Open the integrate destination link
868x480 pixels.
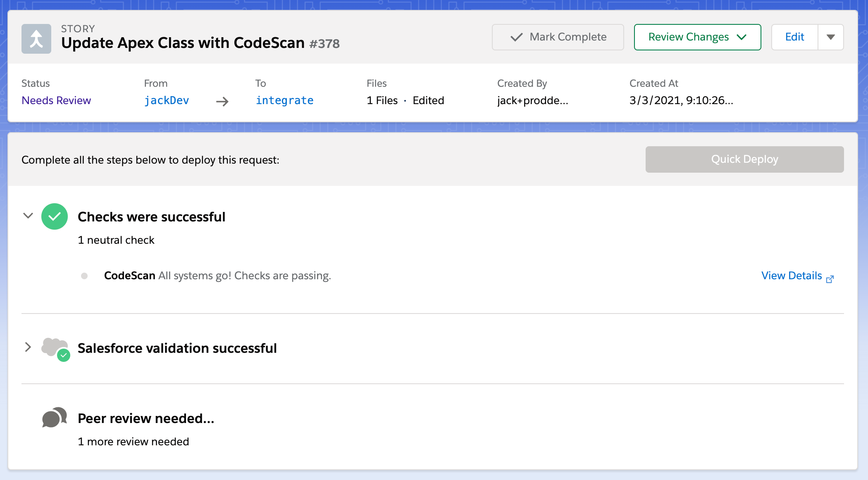point(284,100)
